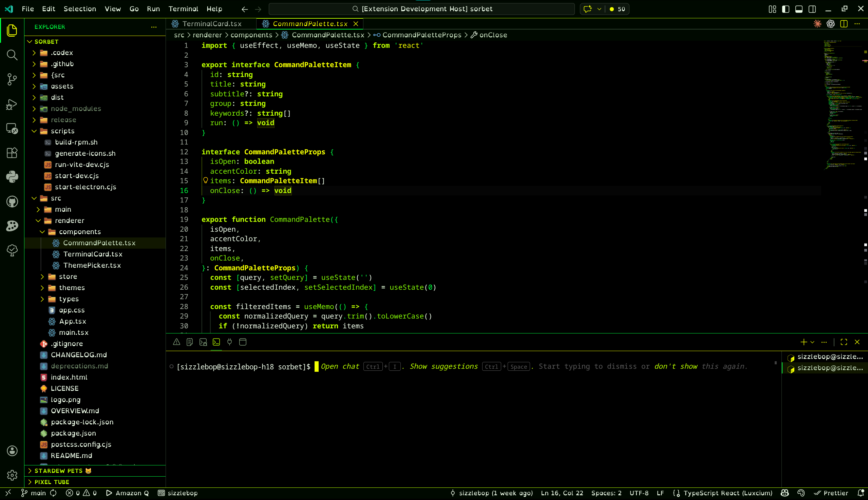Click the 'don't show' link in terminal
The height and width of the screenshot is (500, 868).
(x=676, y=366)
